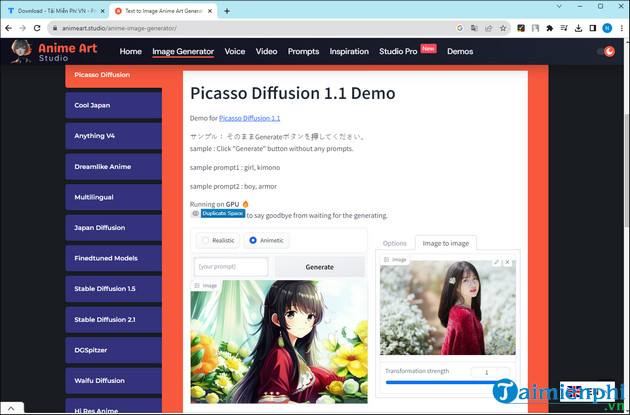Open the extensions puzzle icon
The width and height of the screenshot is (630, 415).
pyautogui.click(x=550, y=28)
